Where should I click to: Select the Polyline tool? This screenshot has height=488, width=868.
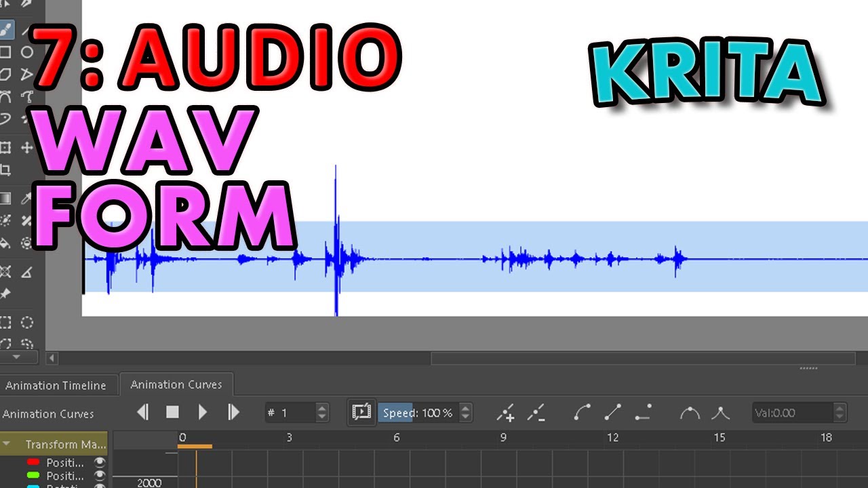[x=27, y=74]
